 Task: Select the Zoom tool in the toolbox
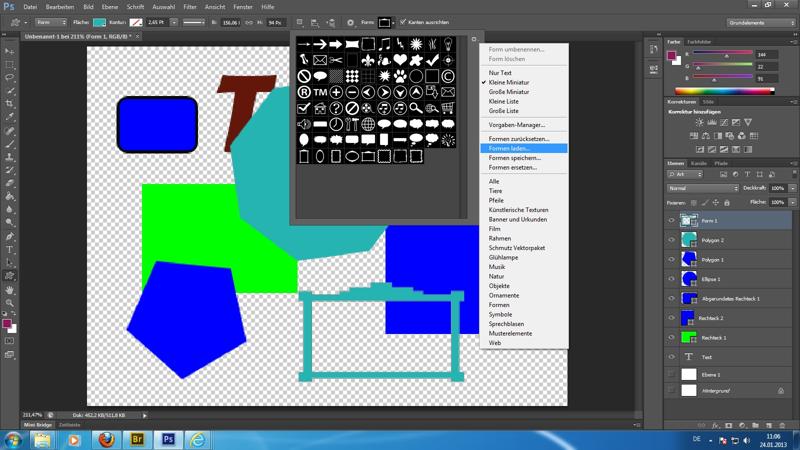(10, 303)
